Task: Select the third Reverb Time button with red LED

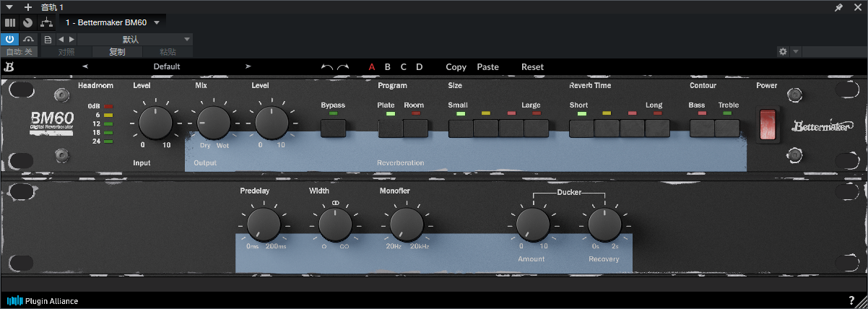Action: [633, 129]
